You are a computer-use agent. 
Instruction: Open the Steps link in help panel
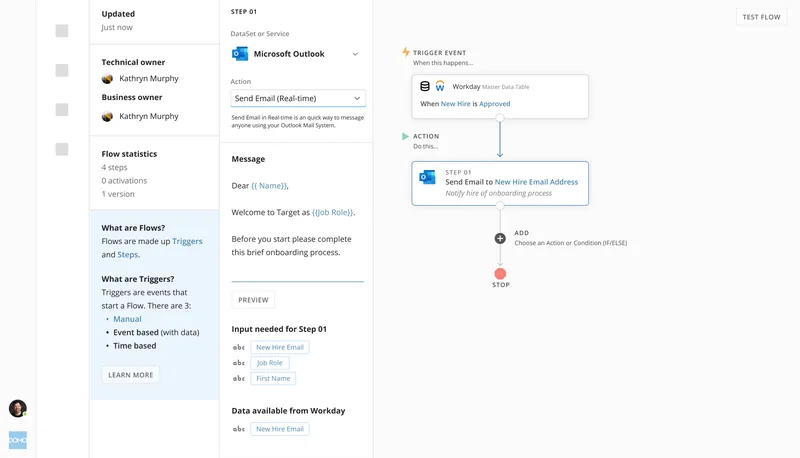[x=128, y=255]
